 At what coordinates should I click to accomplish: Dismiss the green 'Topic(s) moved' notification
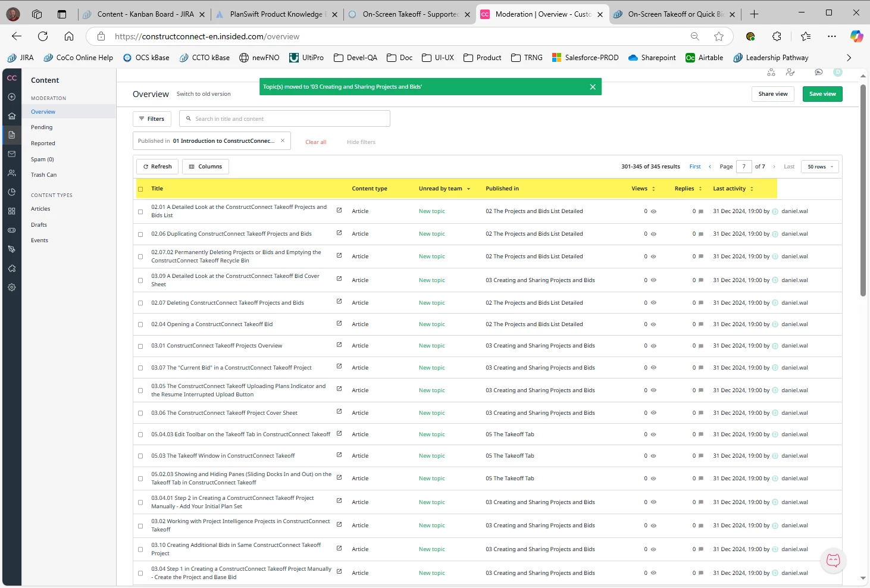(x=593, y=87)
